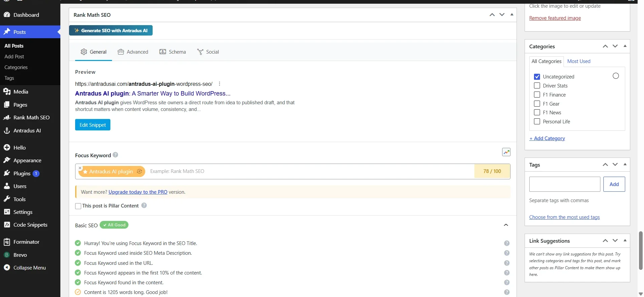644x297 pixels.
Task: Select the primary category radio for Uncategorized
Action: [x=616, y=76]
